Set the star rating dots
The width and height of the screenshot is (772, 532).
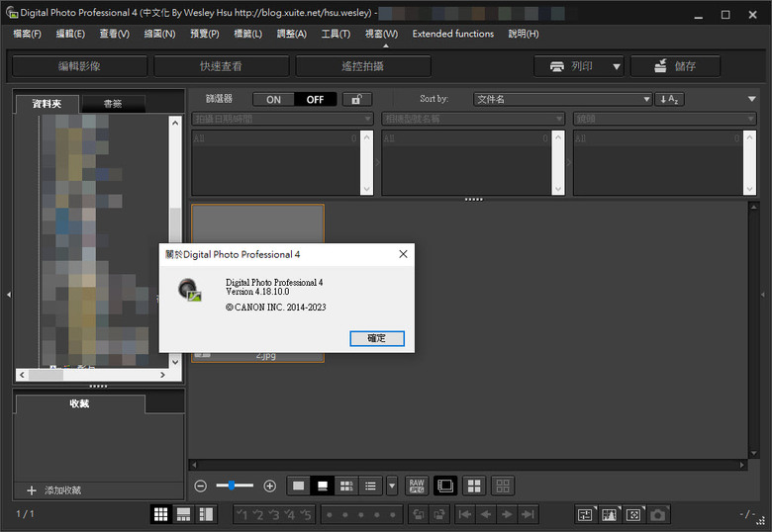(x=361, y=515)
